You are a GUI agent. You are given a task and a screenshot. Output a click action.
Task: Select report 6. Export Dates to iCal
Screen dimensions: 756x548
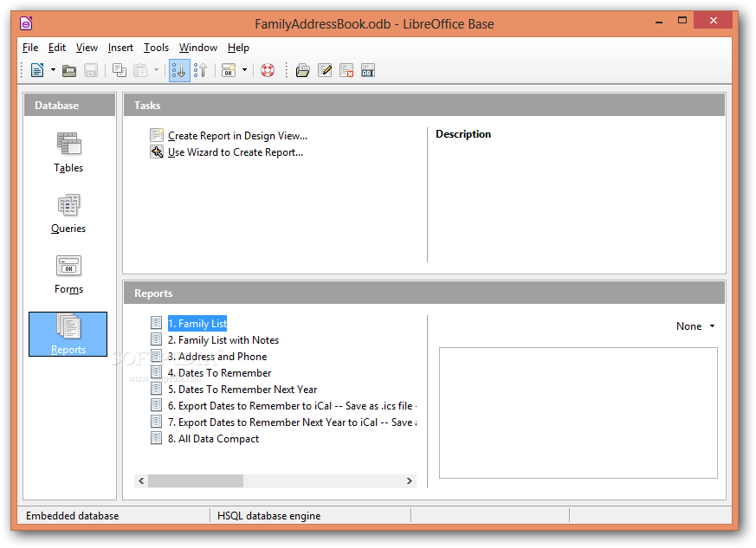click(x=292, y=406)
